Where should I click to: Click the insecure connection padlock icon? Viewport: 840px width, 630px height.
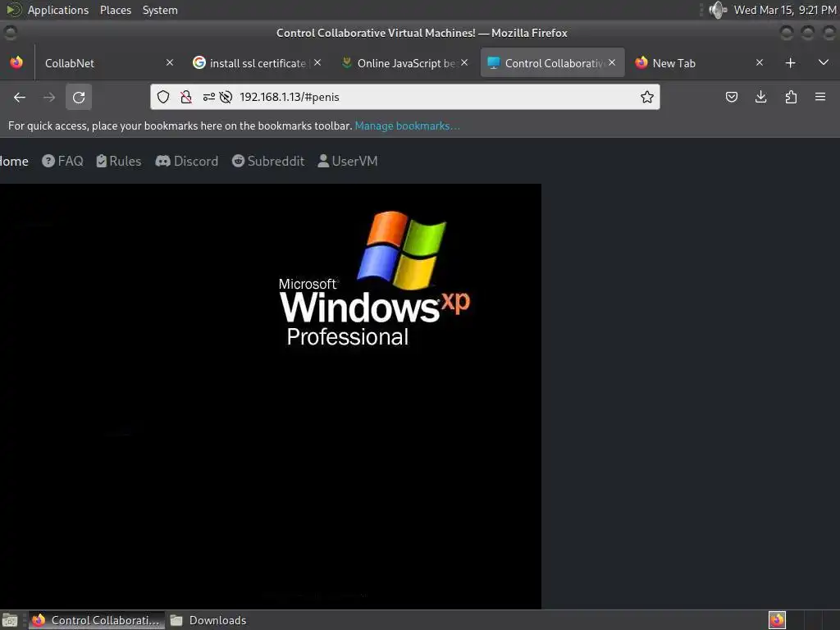click(x=186, y=97)
